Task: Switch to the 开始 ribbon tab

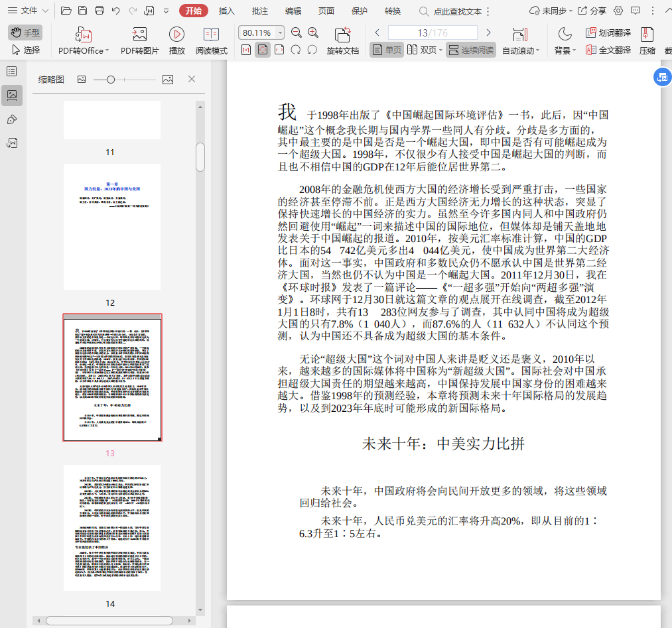Action: [x=194, y=11]
